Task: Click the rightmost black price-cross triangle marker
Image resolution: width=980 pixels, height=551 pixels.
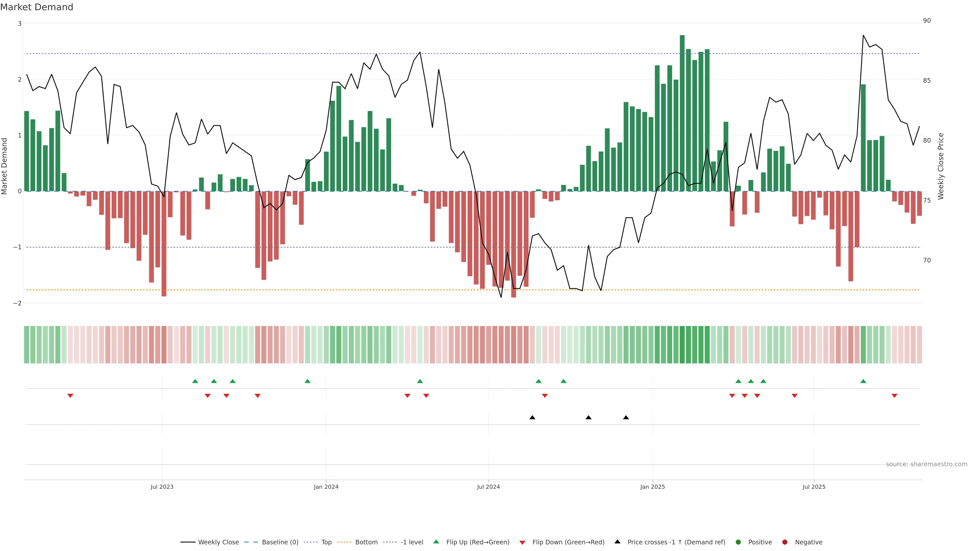Action: point(626,418)
